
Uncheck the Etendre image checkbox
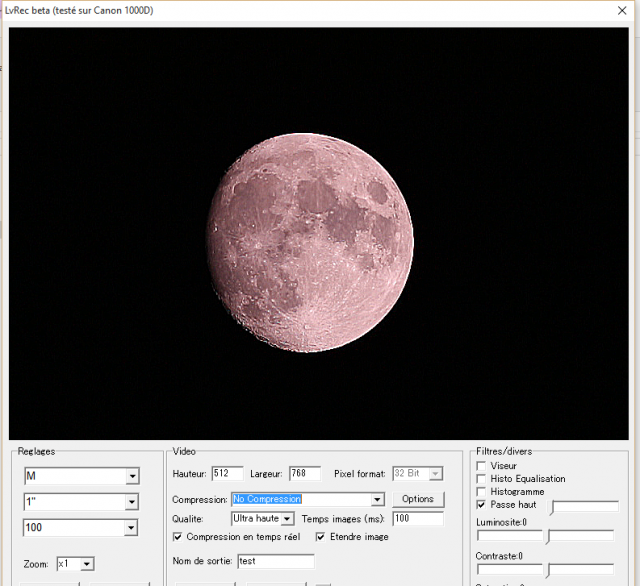(321, 537)
